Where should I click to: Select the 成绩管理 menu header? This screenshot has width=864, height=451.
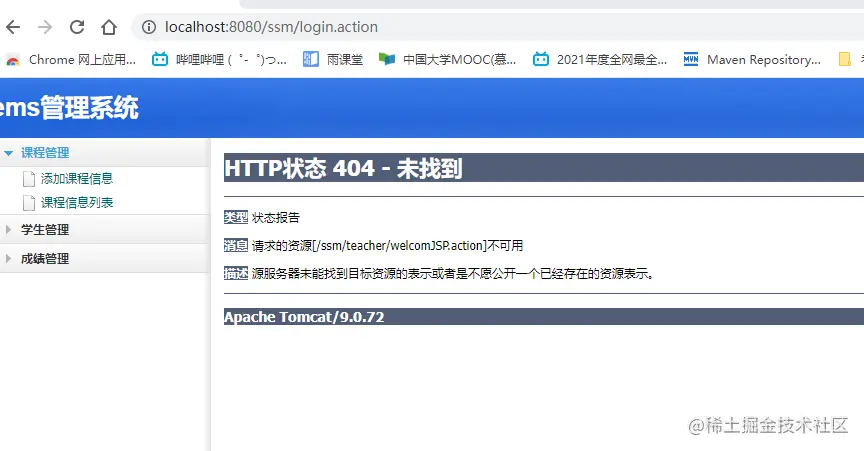point(105,259)
